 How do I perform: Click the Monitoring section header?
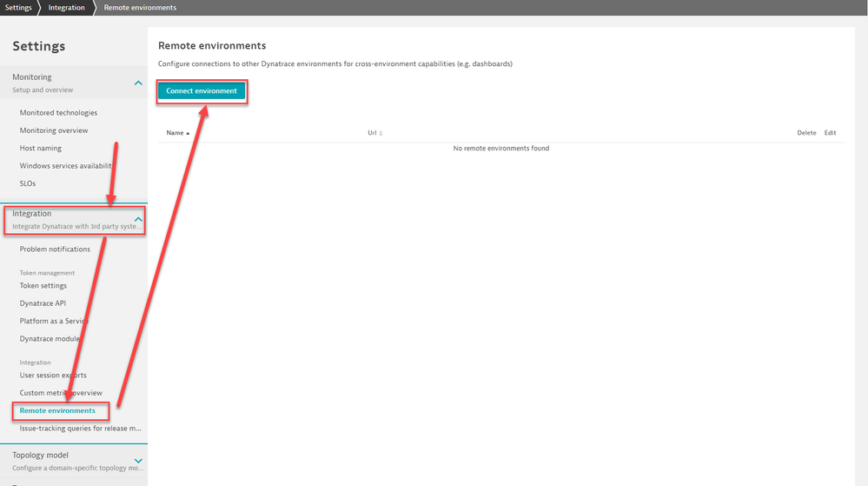coord(74,83)
